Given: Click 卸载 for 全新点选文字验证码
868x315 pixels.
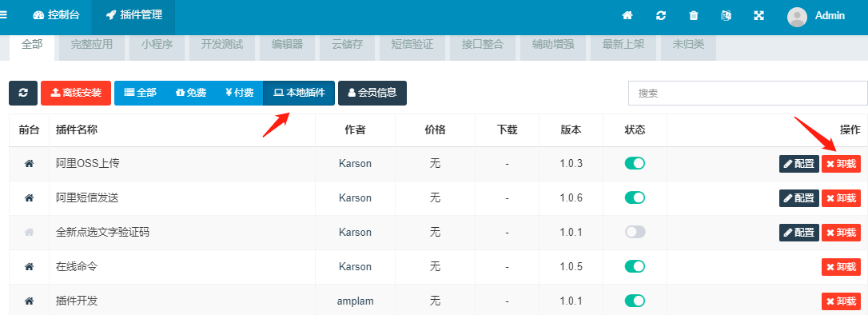Looking at the screenshot, I should pyautogui.click(x=841, y=233).
